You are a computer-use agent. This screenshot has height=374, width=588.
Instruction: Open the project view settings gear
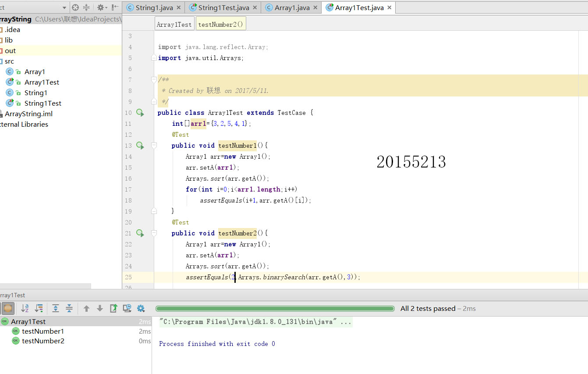[101, 7]
